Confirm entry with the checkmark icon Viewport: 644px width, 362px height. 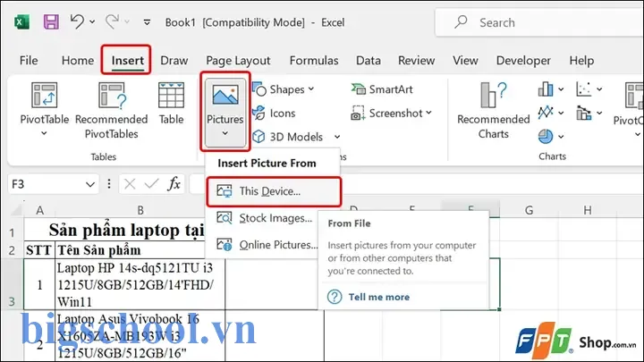(x=151, y=184)
